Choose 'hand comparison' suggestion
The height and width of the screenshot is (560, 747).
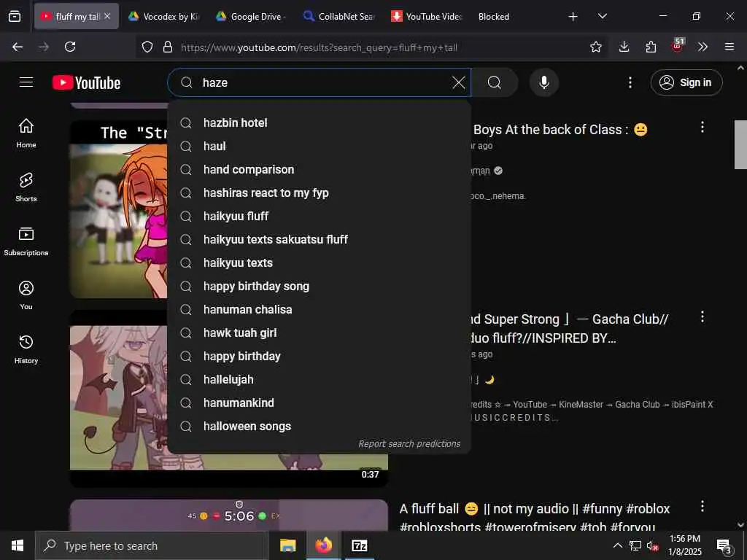pos(320,169)
